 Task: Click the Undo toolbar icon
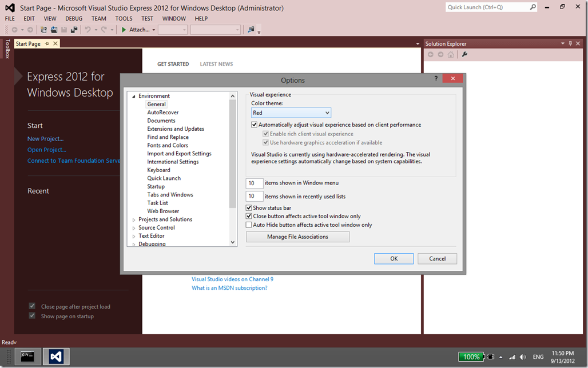[x=88, y=30]
